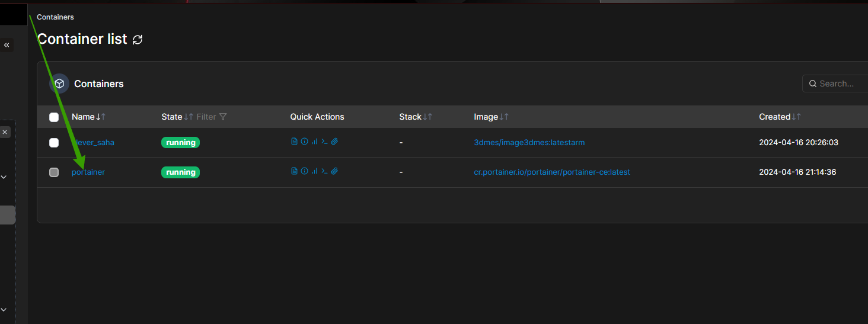Close the sidebar panel with X

tap(5, 132)
